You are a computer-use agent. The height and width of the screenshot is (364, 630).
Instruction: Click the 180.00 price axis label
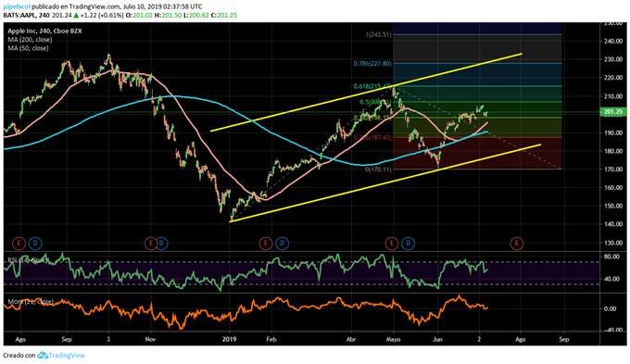(x=613, y=151)
